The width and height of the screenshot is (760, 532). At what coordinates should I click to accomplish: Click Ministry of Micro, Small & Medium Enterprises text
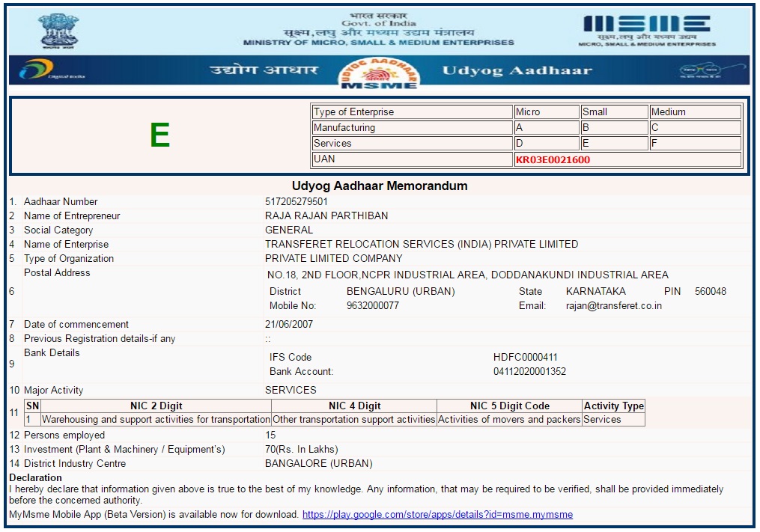[379, 43]
